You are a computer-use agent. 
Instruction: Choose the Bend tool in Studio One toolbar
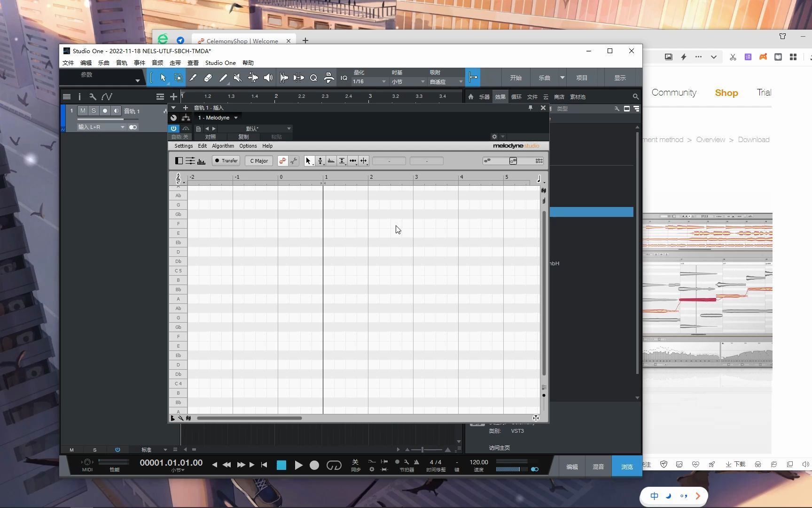coord(253,78)
